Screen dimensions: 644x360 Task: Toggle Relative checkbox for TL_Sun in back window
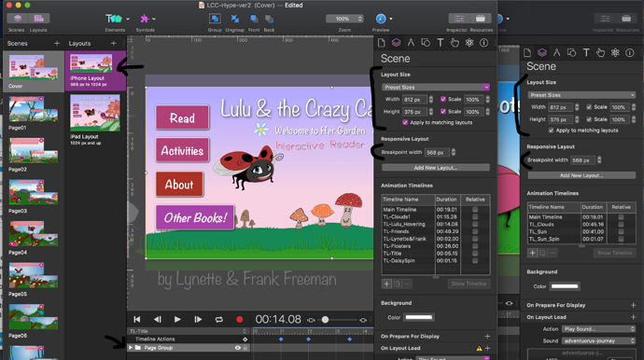(x=621, y=231)
